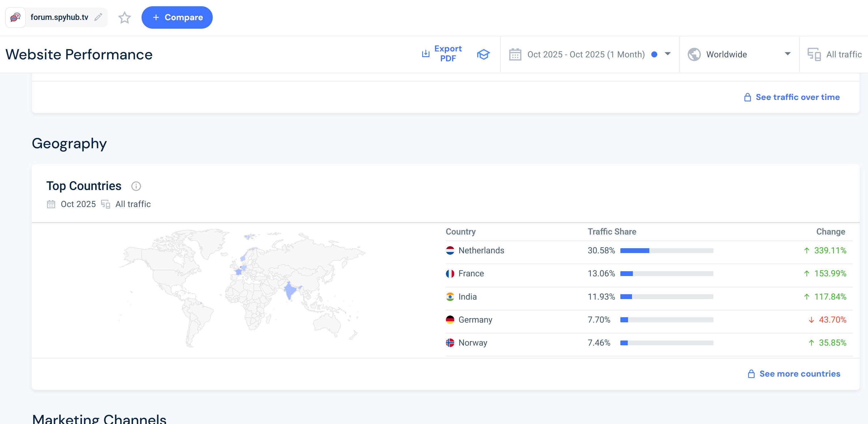Open See traffic over time link
The image size is (868, 424).
797,97
